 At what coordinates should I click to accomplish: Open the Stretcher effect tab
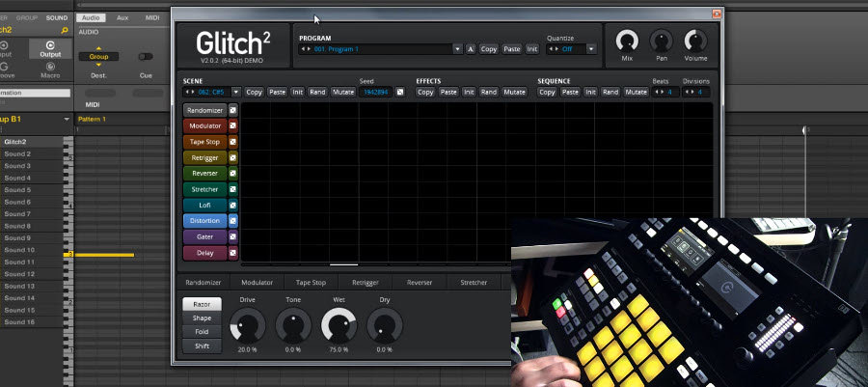click(x=474, y=283)
